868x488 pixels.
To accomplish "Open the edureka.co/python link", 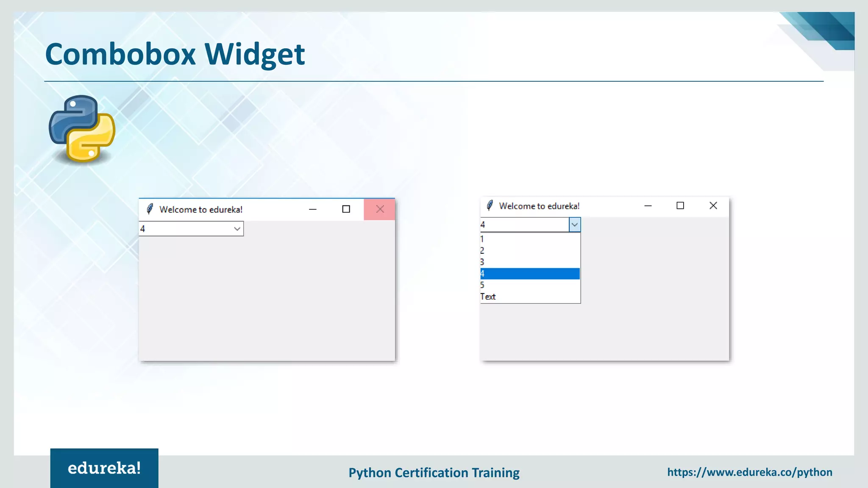I will pos(749,472).
